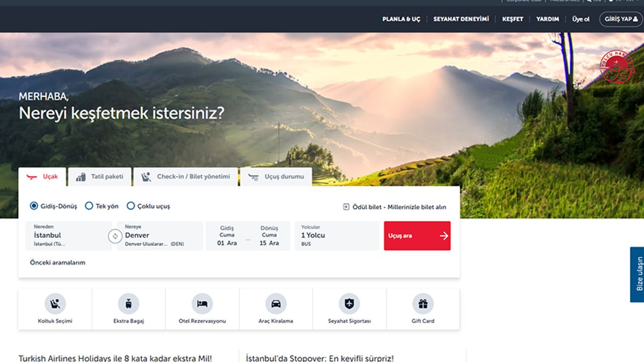
Task: Open the Yolcular passenger selector
Action: tap(337, 236)
